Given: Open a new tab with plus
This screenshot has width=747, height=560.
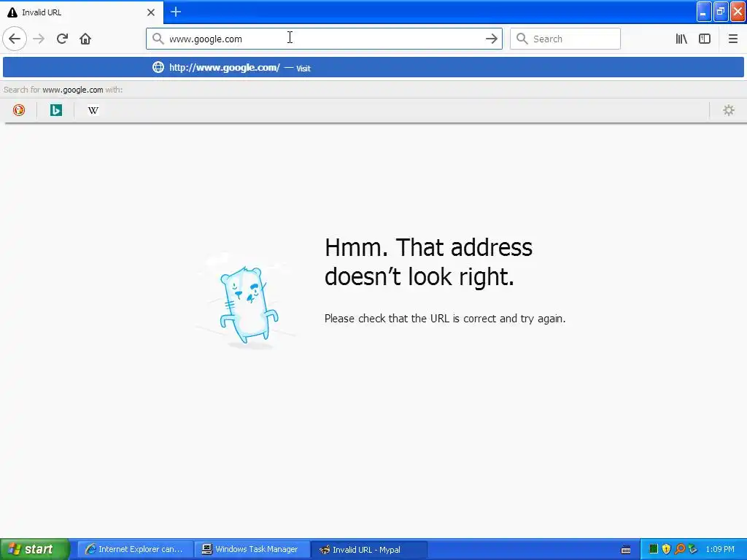Looking at the screenshot, I should pos(176,12).
